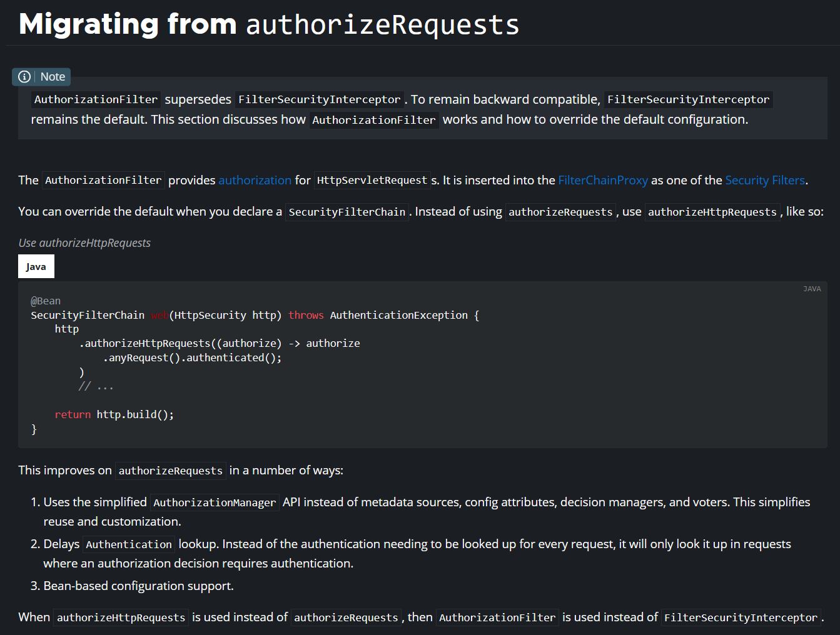Click the AuthorizationManager inline code in list
This screenshot has height=635, width=840.
(x=214, y=503)
